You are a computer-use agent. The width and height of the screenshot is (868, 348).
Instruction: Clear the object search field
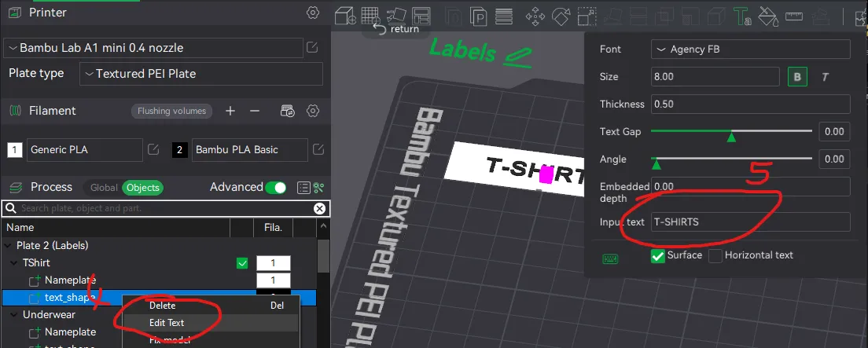[x=319, y=209]
